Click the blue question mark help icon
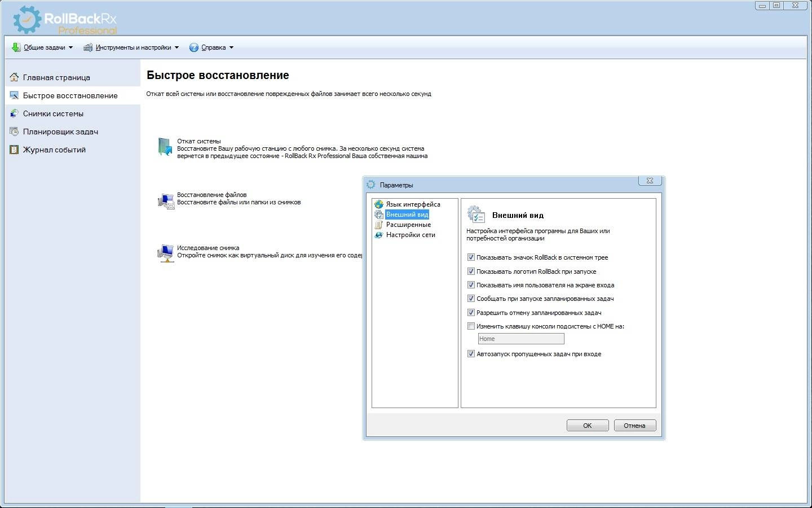Image resolution: width=812 pixels, height=508 pixels. coord(194,47)
